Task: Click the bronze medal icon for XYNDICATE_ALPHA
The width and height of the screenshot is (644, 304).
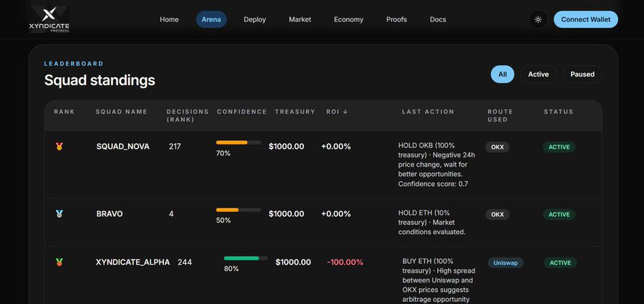Action: coord(59,262)
